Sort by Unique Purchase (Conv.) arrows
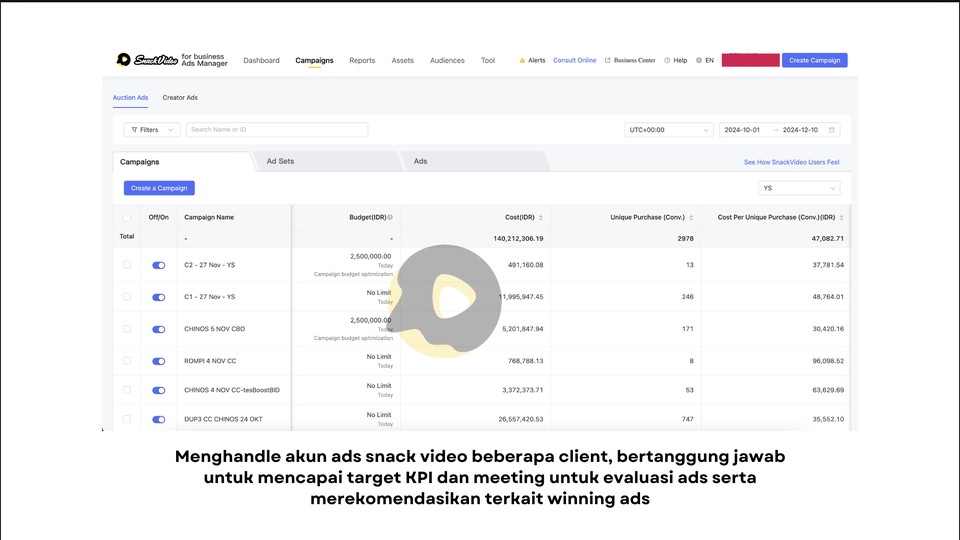 691,218
